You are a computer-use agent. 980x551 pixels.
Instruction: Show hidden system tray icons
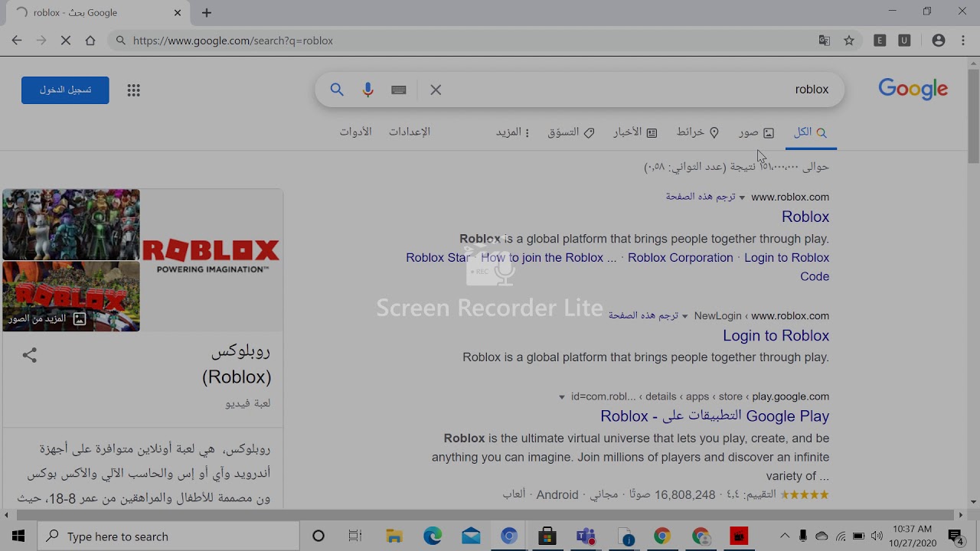785,536
